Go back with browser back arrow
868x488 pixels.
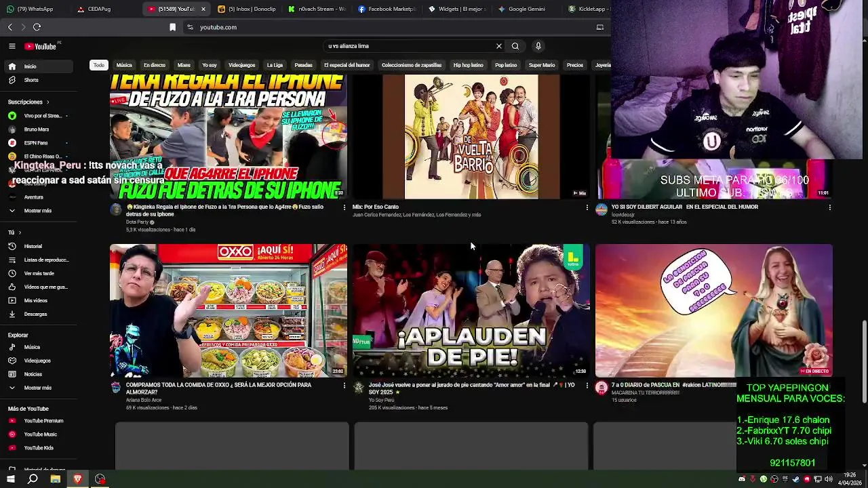tap(10, 27)
